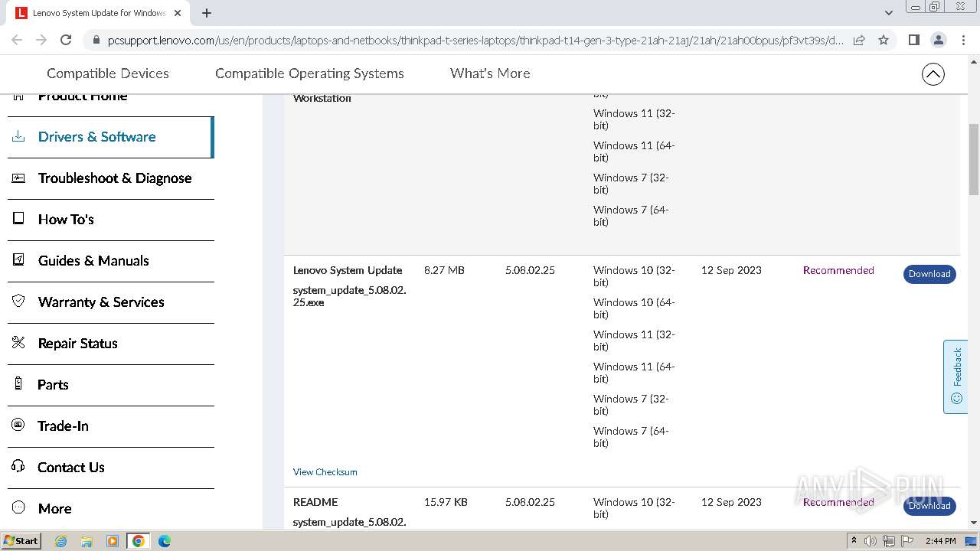This screenshot has height=551, width=980.
Task: Click the download icon beside Drivers & Software
Action: pos(18,136)
